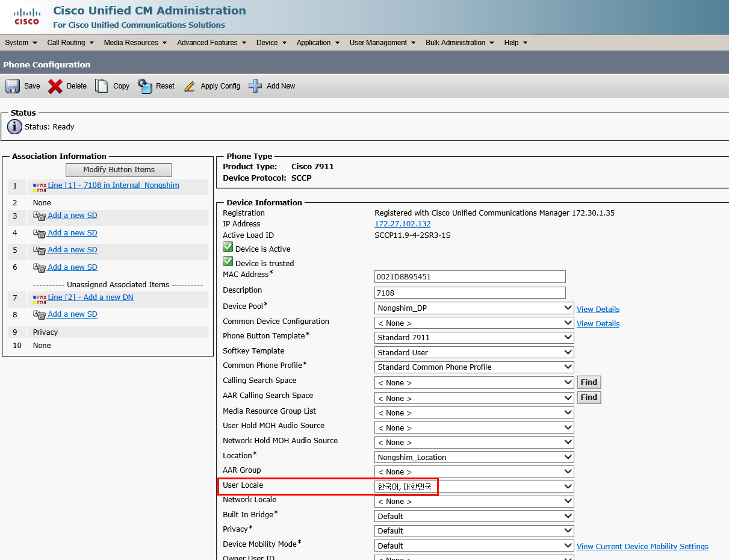Click the Reset icon
The width and height of the screenshot is (729, 560).
tap(144, 86)
